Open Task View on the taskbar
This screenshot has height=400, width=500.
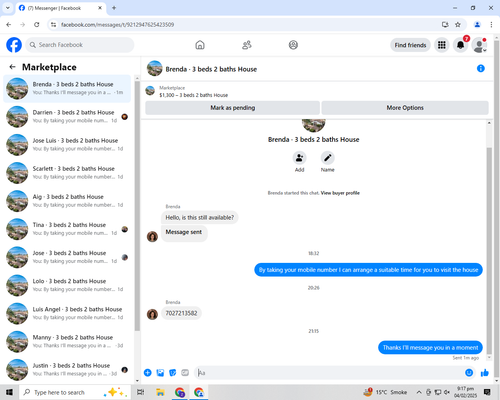point(141,392)
